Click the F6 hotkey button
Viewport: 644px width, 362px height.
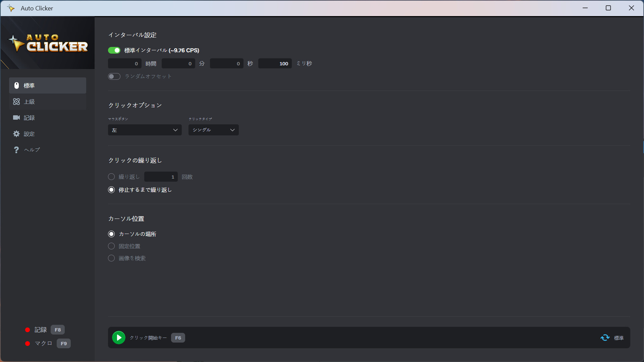click(178, 338)
